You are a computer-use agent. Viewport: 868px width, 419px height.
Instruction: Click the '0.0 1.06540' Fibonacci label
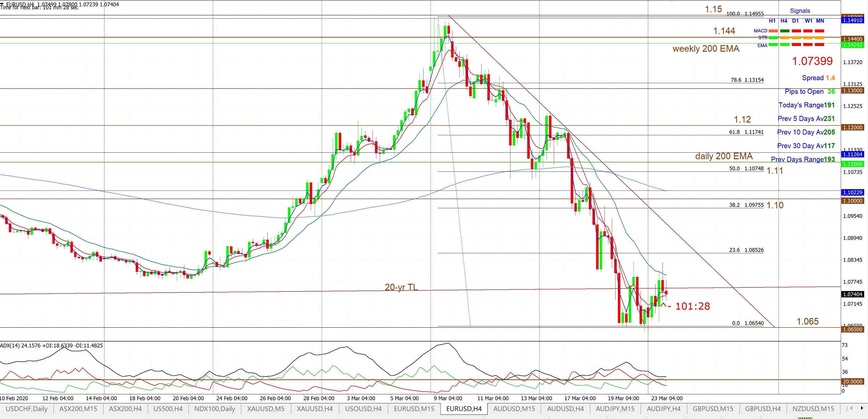coord(748,323)
